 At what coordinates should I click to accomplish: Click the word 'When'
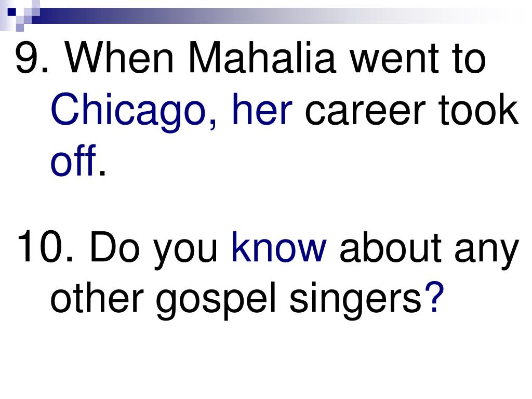[x=120, y=57]
